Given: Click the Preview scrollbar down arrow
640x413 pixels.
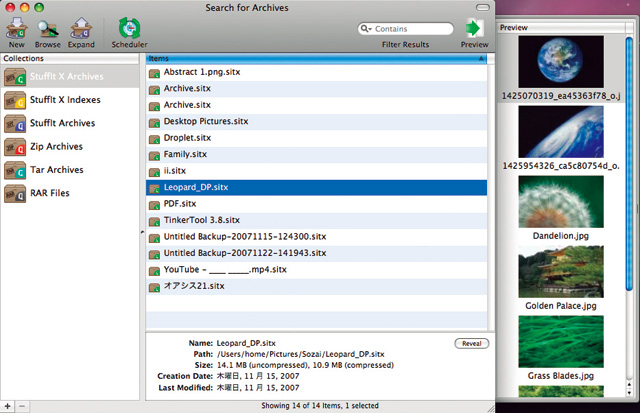Looking at the screenshot, I should 629,393.
